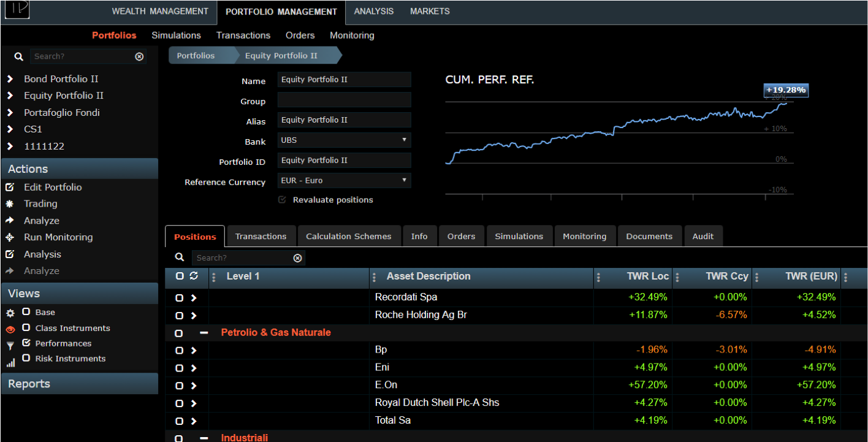868x442 pixels.
Task: Open the Bank dropdown showing UBS
Action: [x=344, y=140]
